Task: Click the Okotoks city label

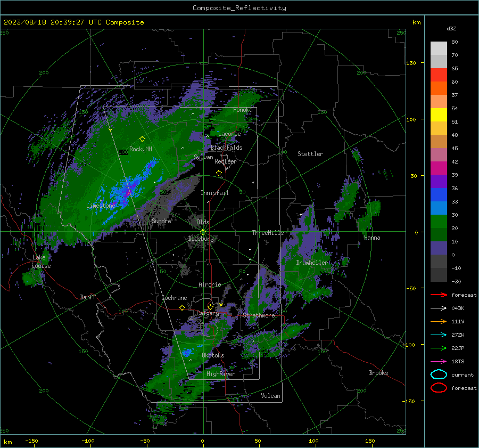Action: point(213,355)
